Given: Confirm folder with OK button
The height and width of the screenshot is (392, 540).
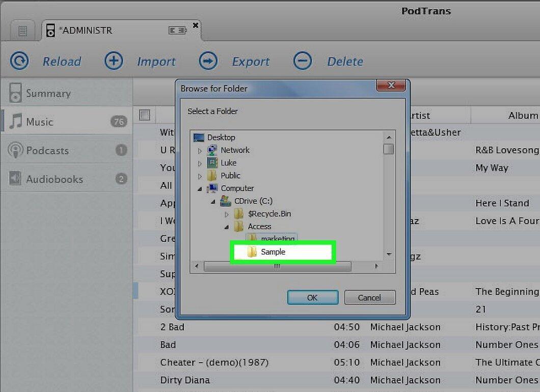Looking at the screenshot, I should (313, 297).
